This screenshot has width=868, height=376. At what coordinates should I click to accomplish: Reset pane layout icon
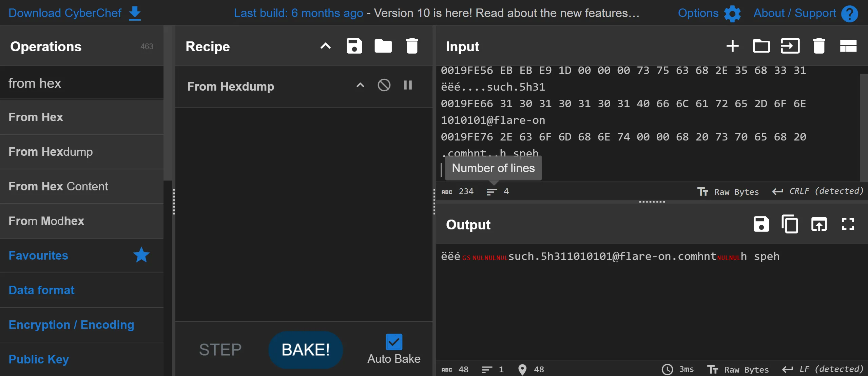pos(848,46)
